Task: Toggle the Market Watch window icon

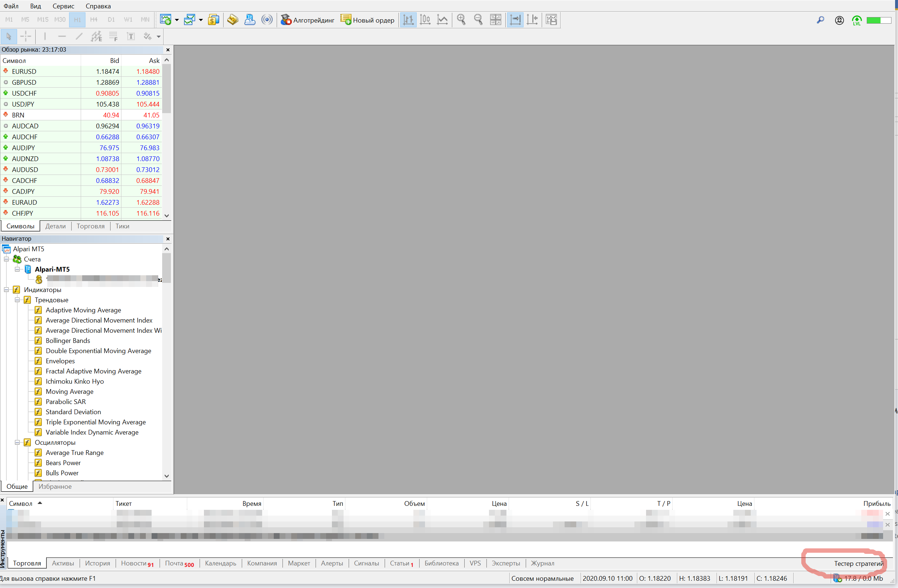Action: [x=213, y=20]
